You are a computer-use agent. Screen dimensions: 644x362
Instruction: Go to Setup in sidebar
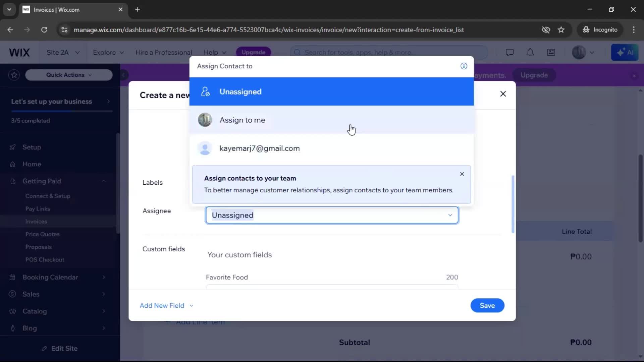[x=32, y=147]
